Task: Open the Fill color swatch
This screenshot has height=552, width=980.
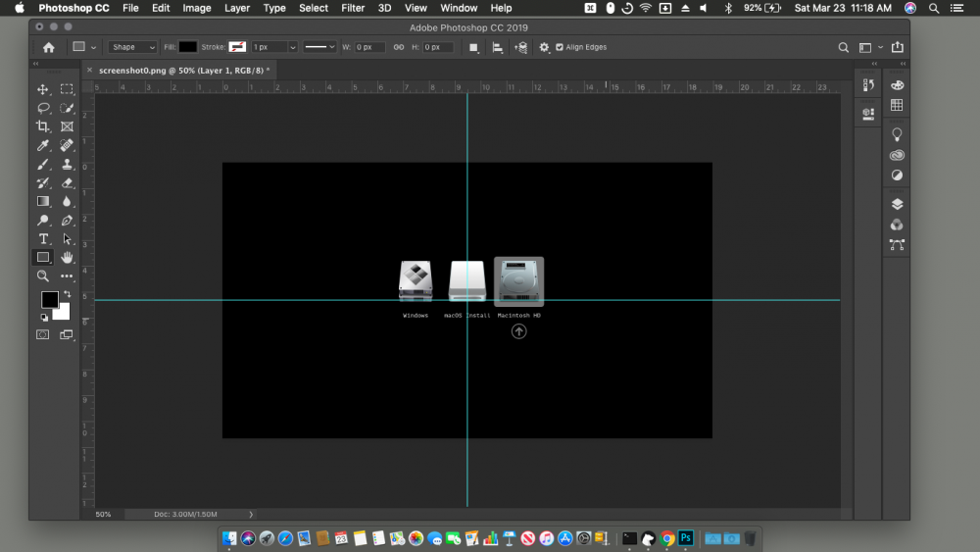Action: [x=187, y=47]
